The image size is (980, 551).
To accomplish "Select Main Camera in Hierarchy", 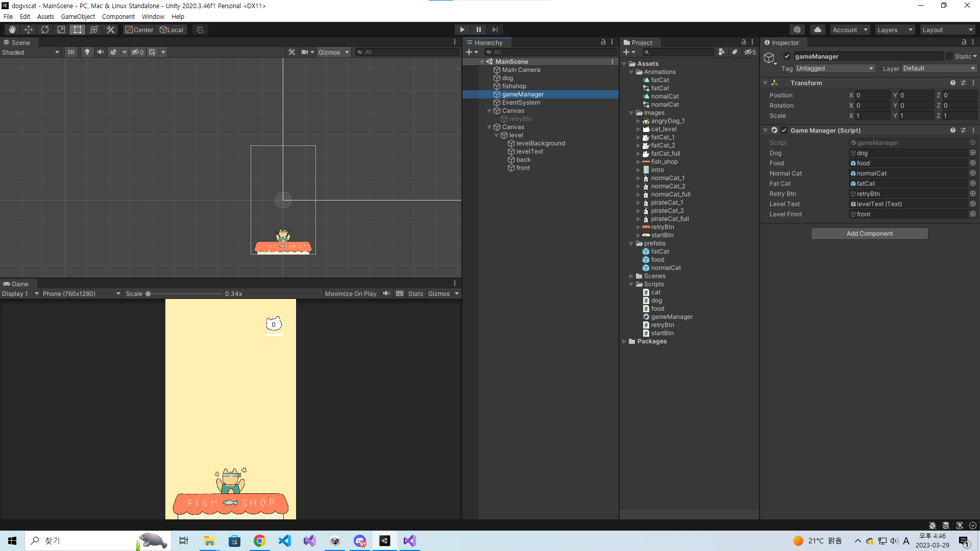I will (521, 70).
